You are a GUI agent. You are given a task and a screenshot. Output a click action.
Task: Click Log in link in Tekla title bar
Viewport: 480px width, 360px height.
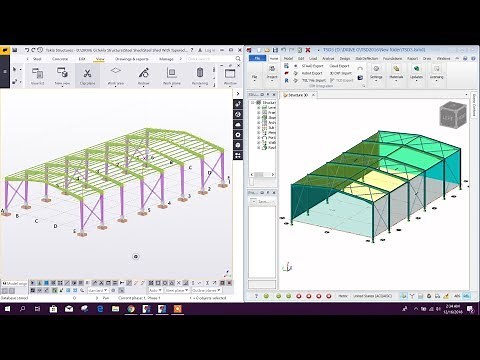coord(209,50)
